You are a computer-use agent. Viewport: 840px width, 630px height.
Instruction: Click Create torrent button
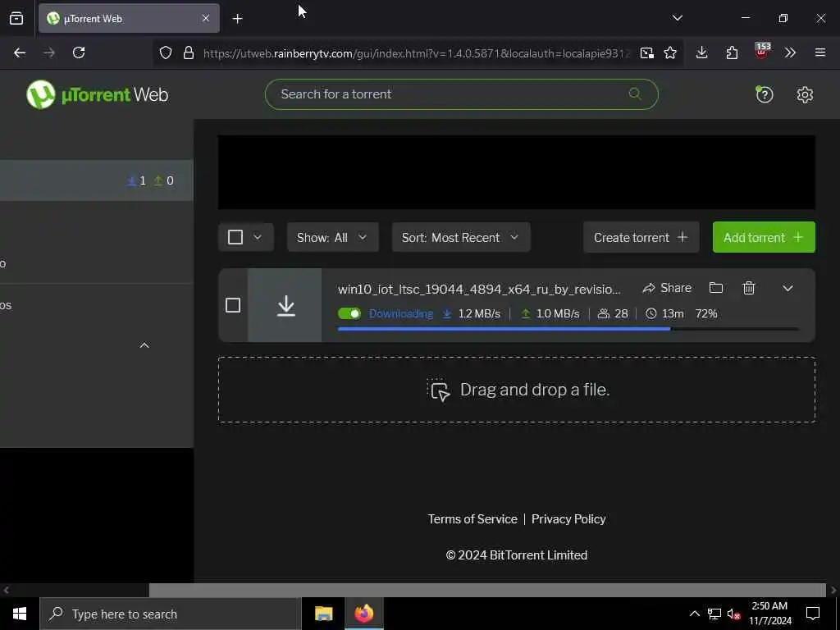click(641, 237)
